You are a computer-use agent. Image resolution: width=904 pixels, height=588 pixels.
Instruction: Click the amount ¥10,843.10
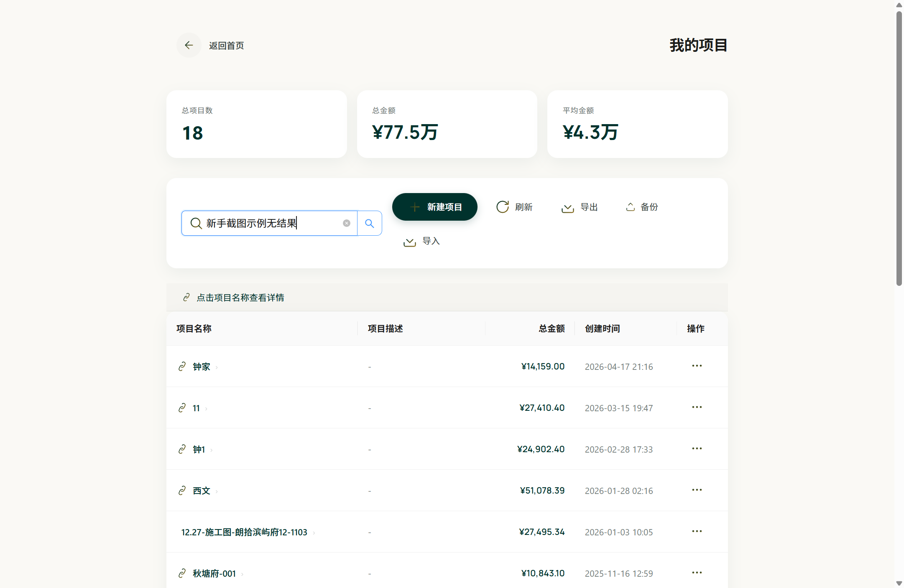pyautogui.click(x=543, y=573)
